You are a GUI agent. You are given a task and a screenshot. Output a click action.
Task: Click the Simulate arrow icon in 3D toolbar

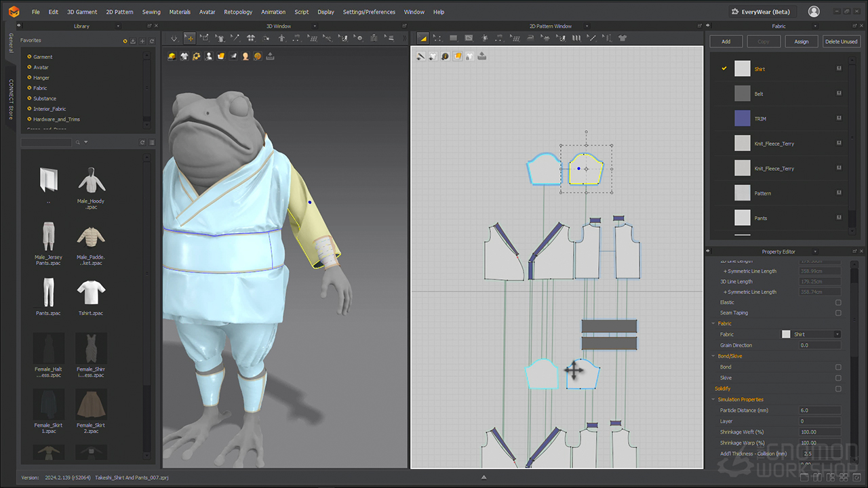[174, 39]
